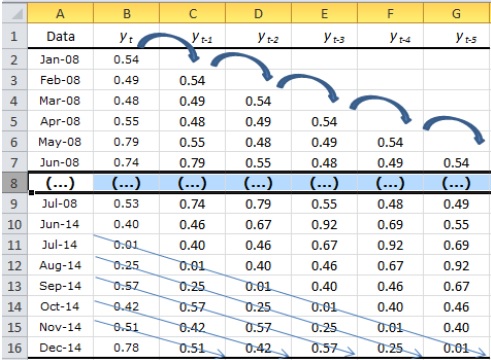Select cell B2 with value 0.54

pyautogui.click(x=126, y=60)
